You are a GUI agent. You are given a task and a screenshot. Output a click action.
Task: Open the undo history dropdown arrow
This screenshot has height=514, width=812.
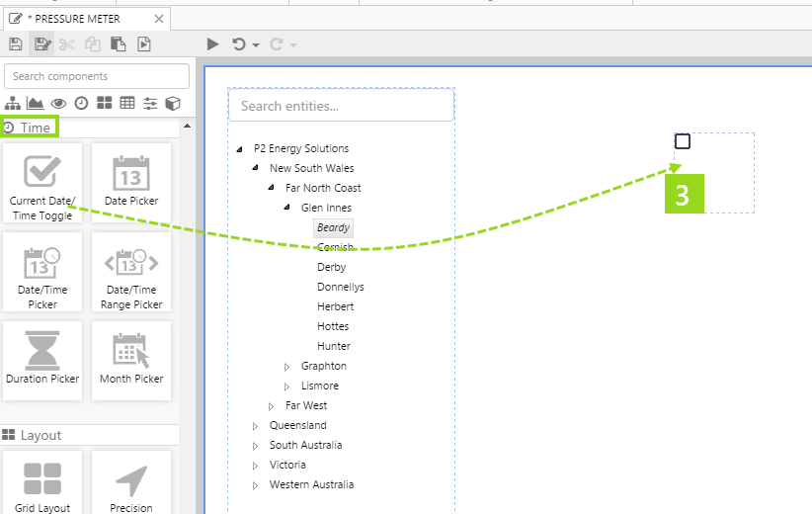click(256, 45)
